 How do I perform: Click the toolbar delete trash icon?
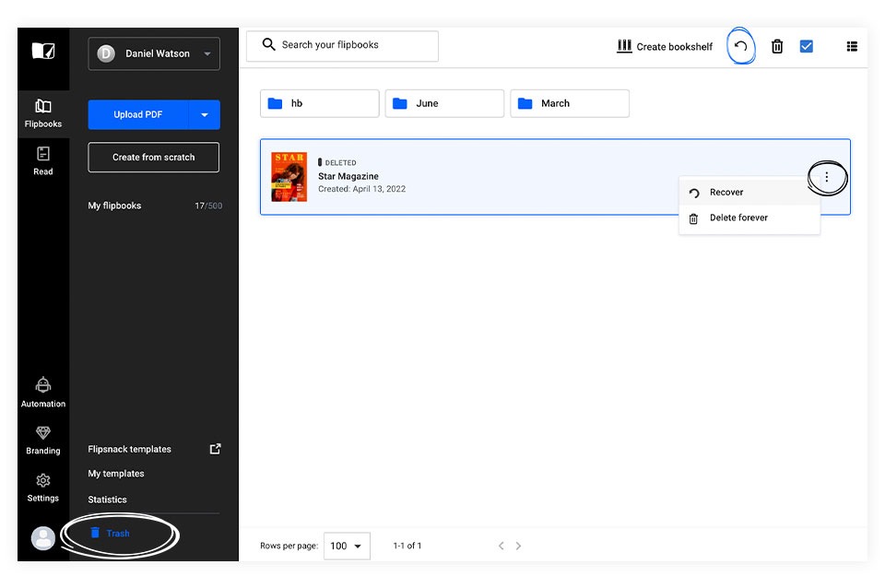[776, 46]
